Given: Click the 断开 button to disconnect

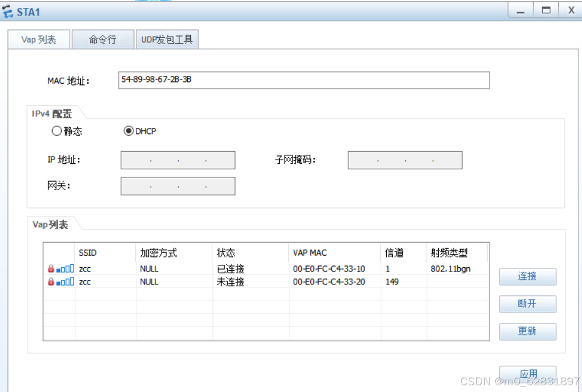Looking at the screenshot, I should 527,304.
